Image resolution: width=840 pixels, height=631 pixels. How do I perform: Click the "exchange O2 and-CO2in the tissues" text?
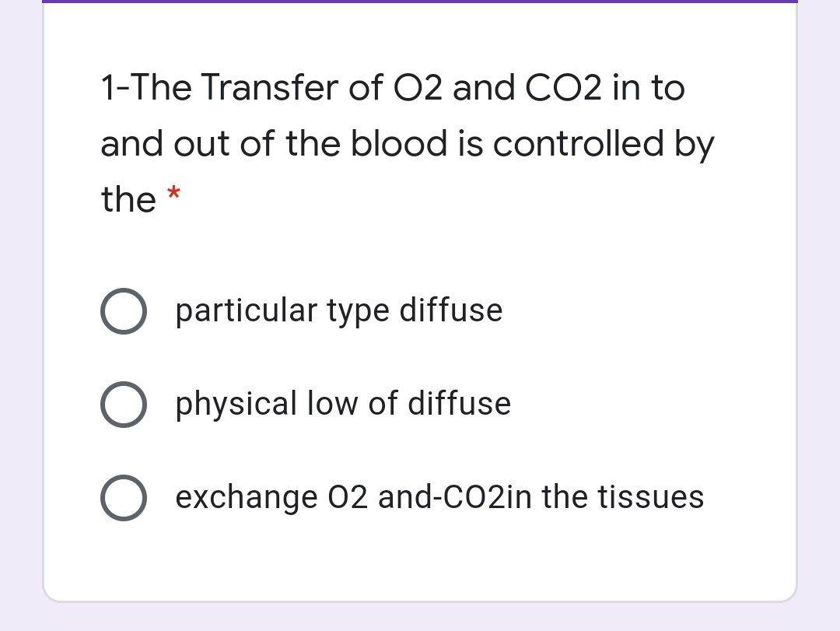pos(439,498)
